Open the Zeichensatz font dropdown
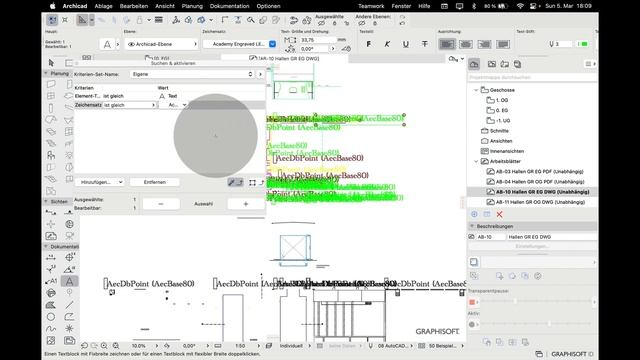640x360 pixels. click(x=240, y=44)
